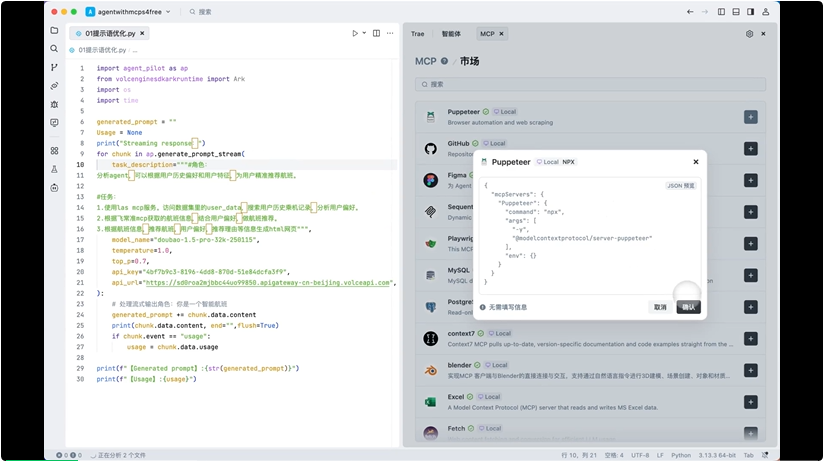
Task: Open agentwithmcps4free project dropdown
Action: 128,12
